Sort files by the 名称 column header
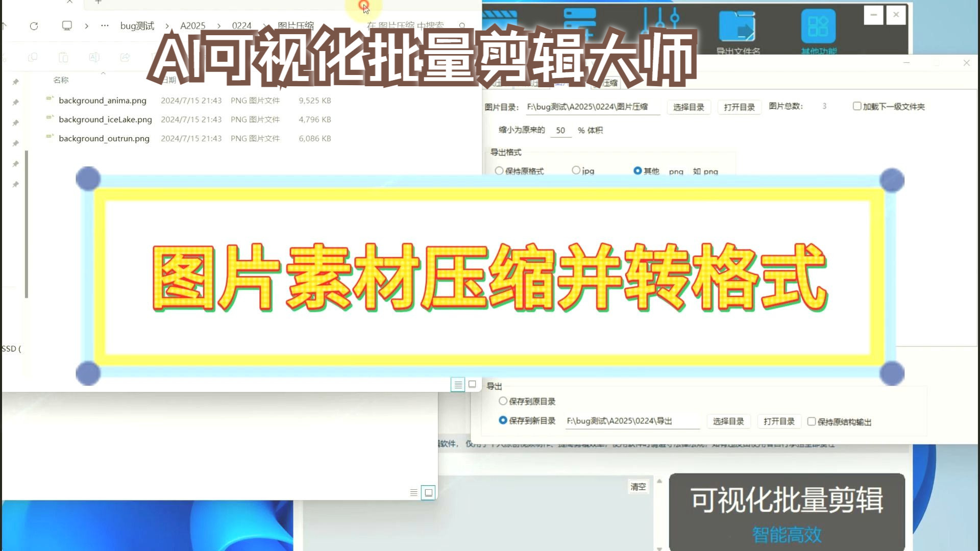 (61, 80)
